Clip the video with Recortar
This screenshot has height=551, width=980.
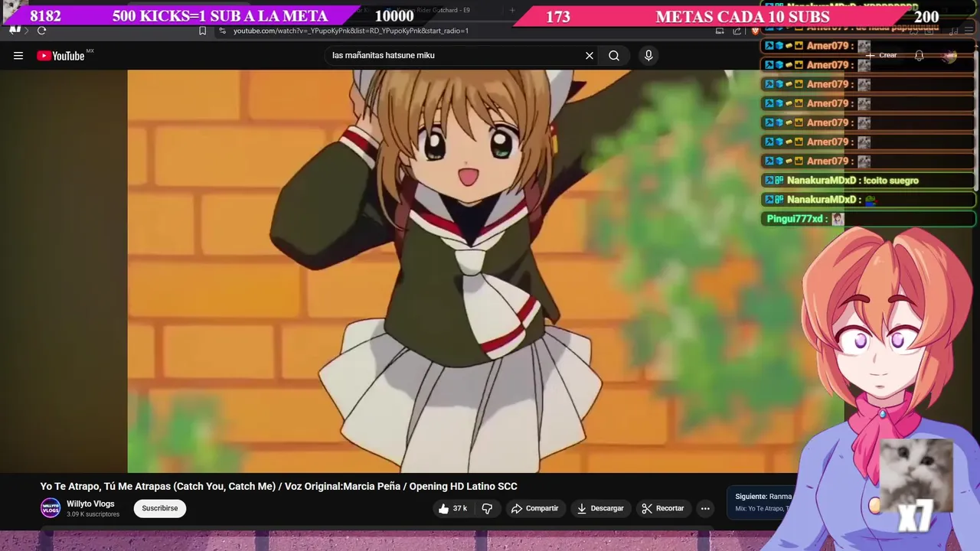tap(663, 508)
